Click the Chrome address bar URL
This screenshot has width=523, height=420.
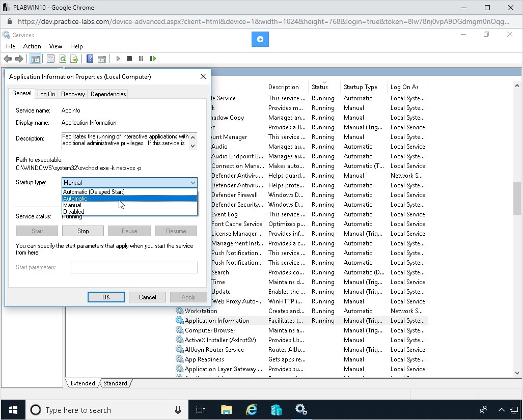(x=263, y=22)
